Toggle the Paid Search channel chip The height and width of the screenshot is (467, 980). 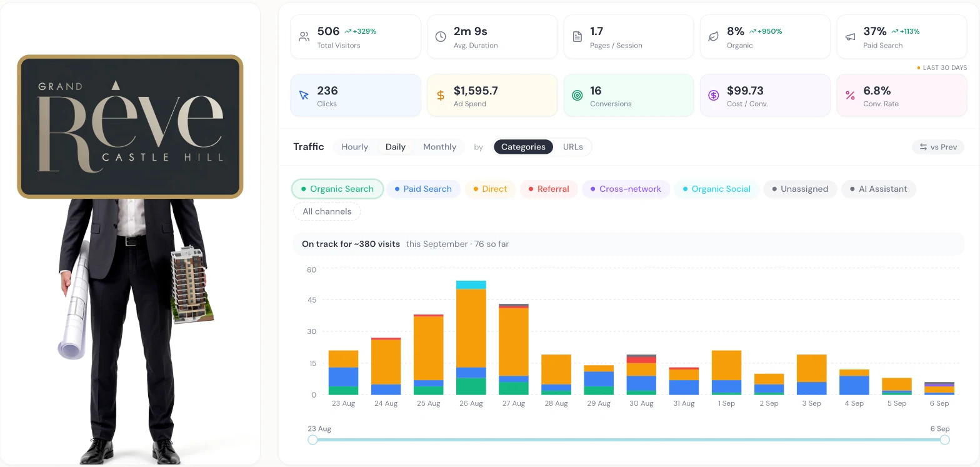coord(423,189)
